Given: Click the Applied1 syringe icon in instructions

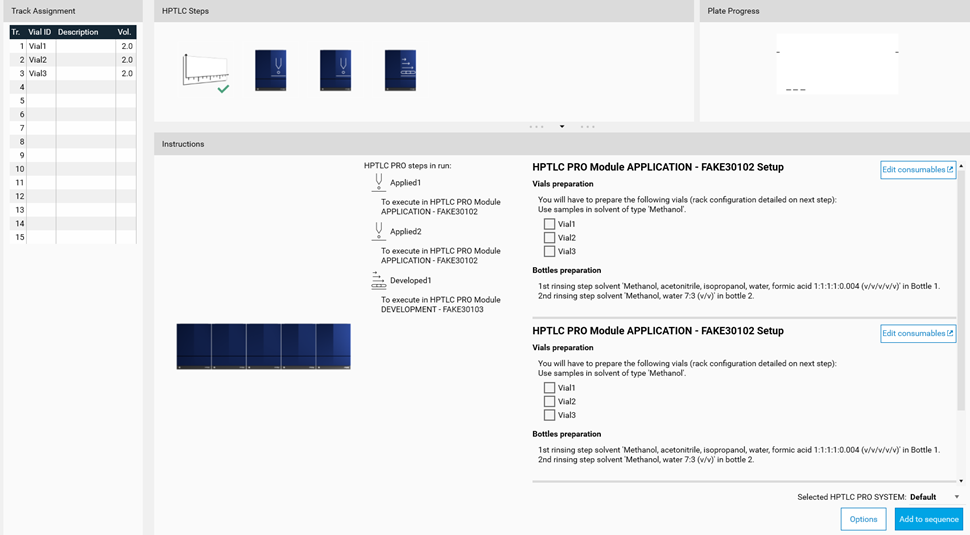Looking at the screenshot, I should pos(378,182).
